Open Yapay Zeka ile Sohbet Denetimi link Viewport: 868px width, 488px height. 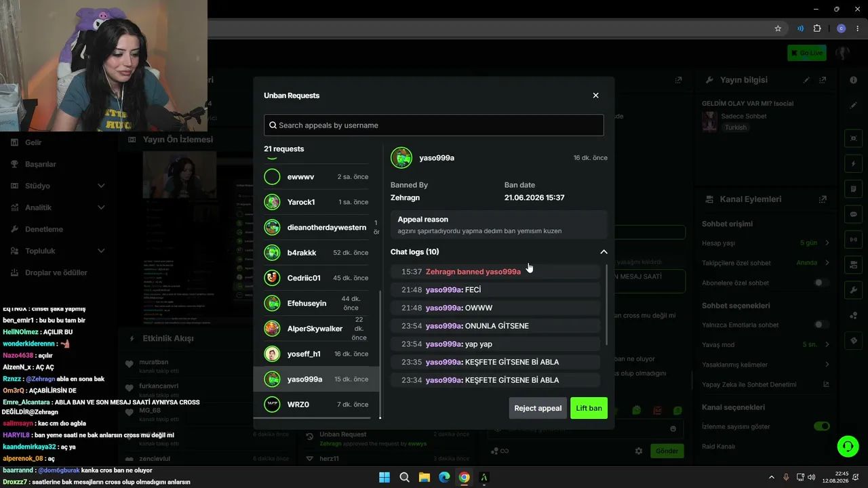tap(766, 384)
